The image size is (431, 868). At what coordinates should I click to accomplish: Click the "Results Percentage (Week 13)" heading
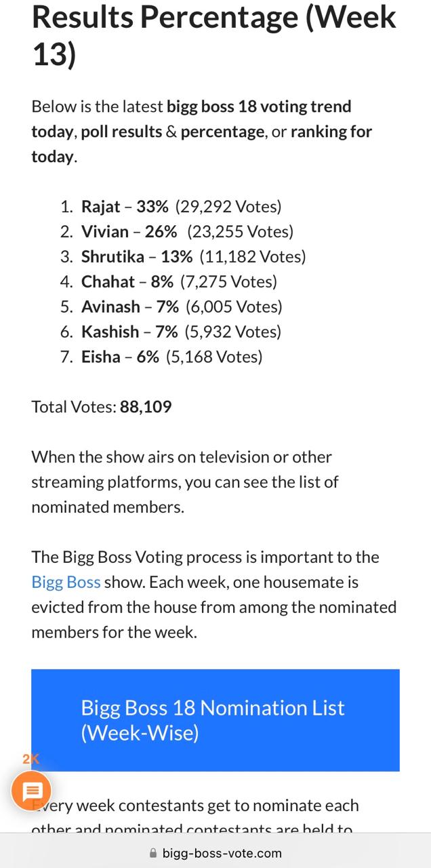213,34
